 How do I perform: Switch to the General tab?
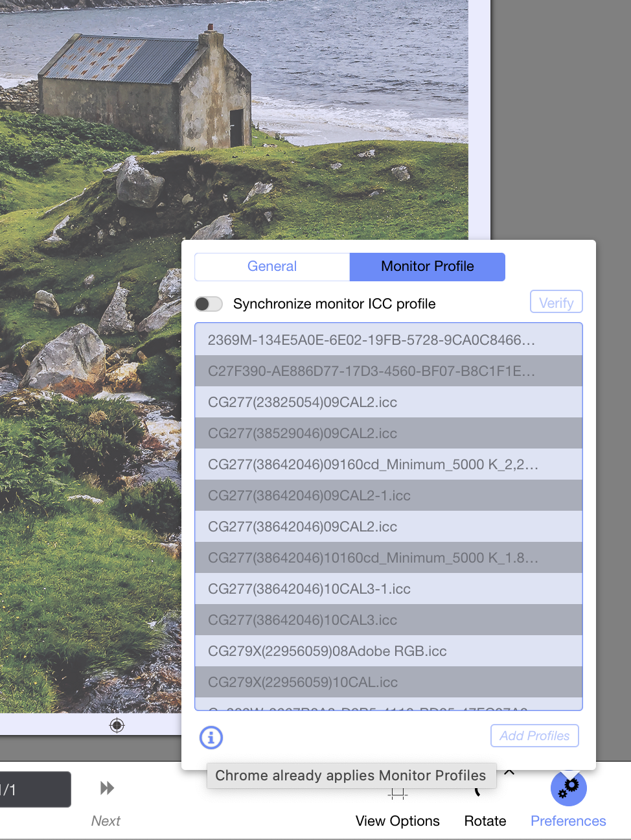[272, 266]
